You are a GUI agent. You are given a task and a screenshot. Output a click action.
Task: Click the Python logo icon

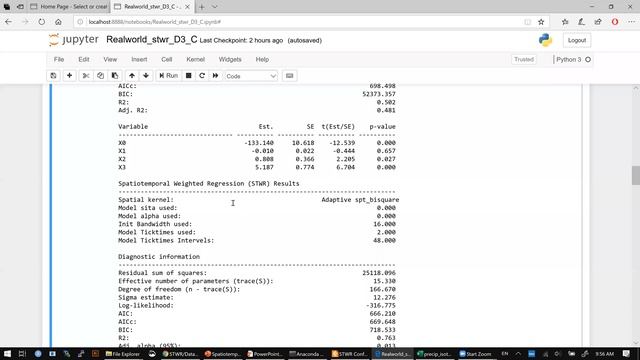[x=545, y=40]
